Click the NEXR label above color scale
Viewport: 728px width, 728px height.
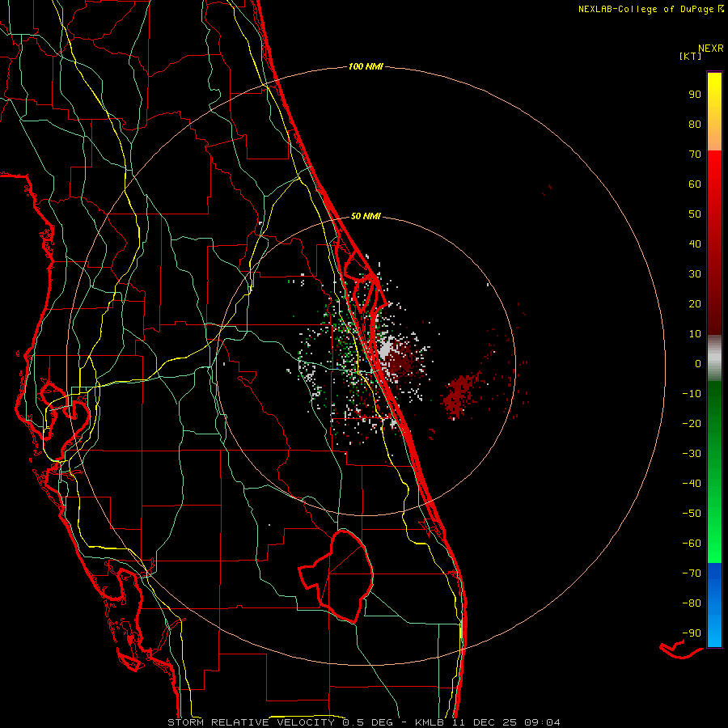coord(710,49)
